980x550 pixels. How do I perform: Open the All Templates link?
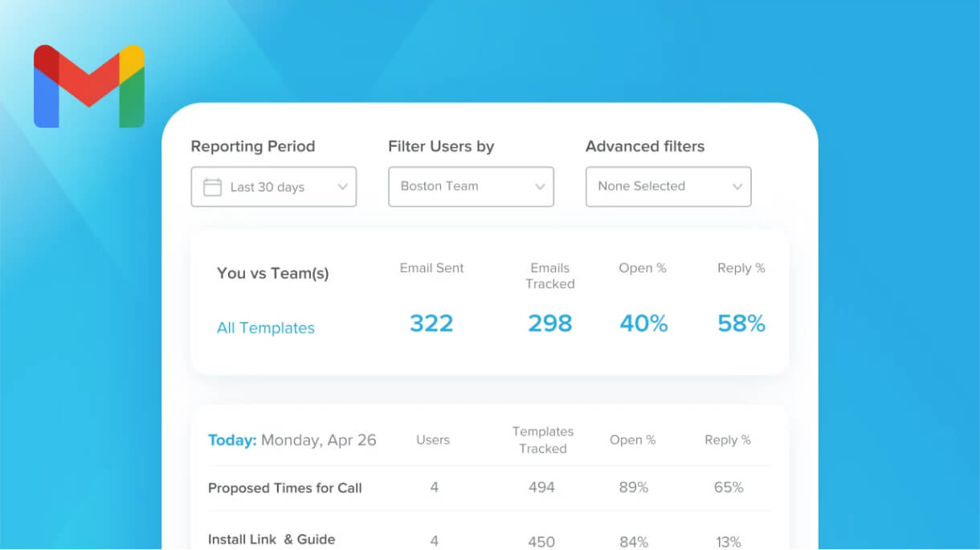pos(266,328)
